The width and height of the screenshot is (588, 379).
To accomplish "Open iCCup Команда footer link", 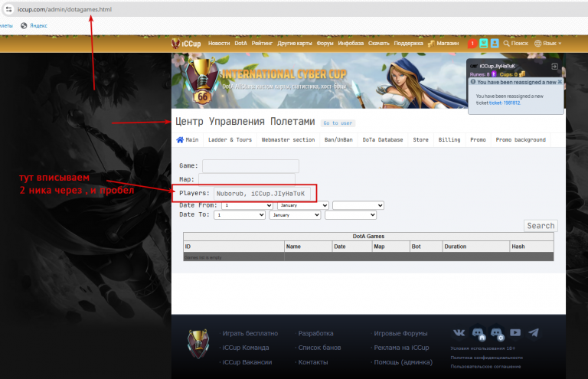I will [246, 348].
